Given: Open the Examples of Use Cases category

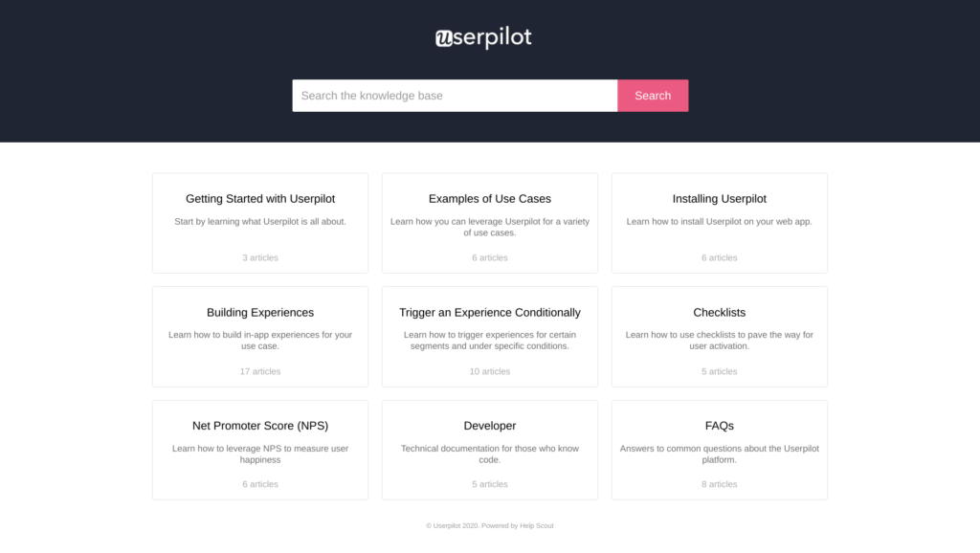Looking at the screenshot, I should [x=489, y=198].
